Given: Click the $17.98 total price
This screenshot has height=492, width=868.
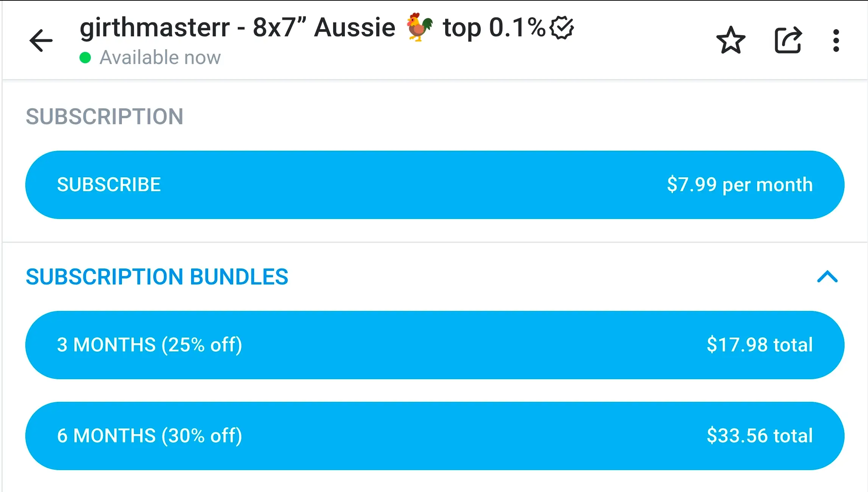Looking at the screenshot, I should [x=759, y=345].
